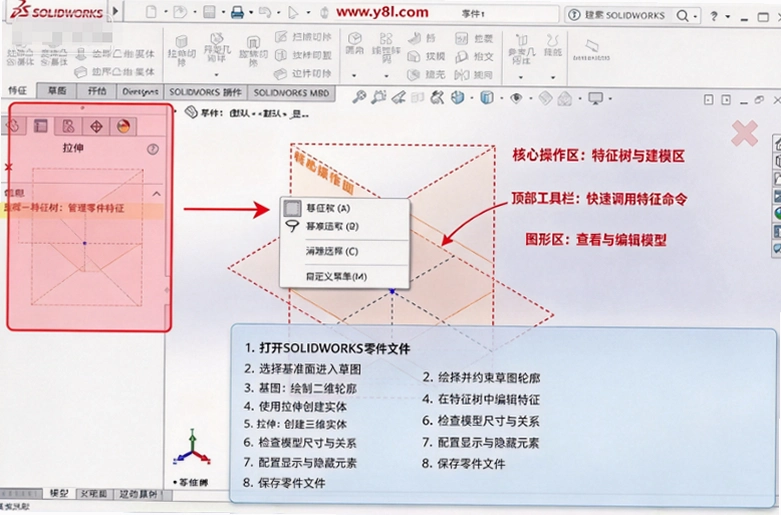The image size is (781, 515).
Task: Choose box selection (A) in context menu
Action: [x=345, y=208]
